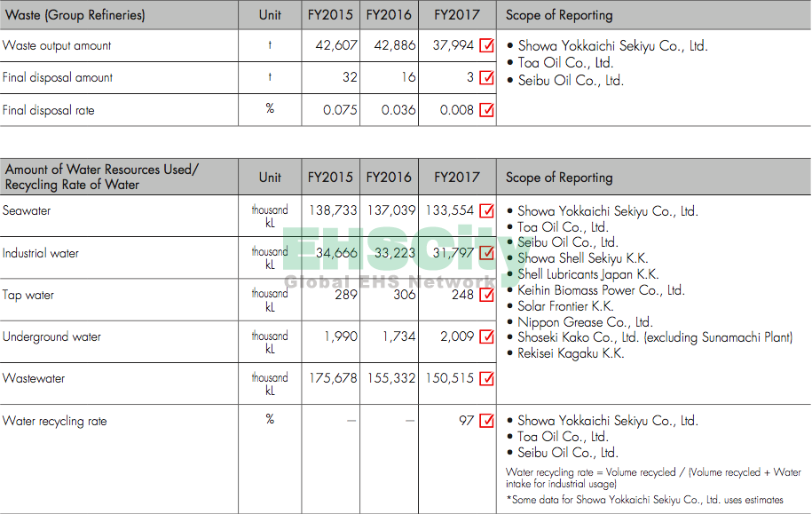Select the red checkbox in Underground water row
Screen dimensions: 812x514
pyautogui.click(x=487, y=336)
